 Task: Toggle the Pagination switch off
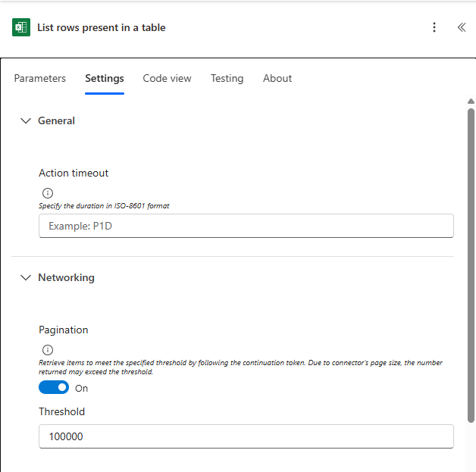pos(54,387)
